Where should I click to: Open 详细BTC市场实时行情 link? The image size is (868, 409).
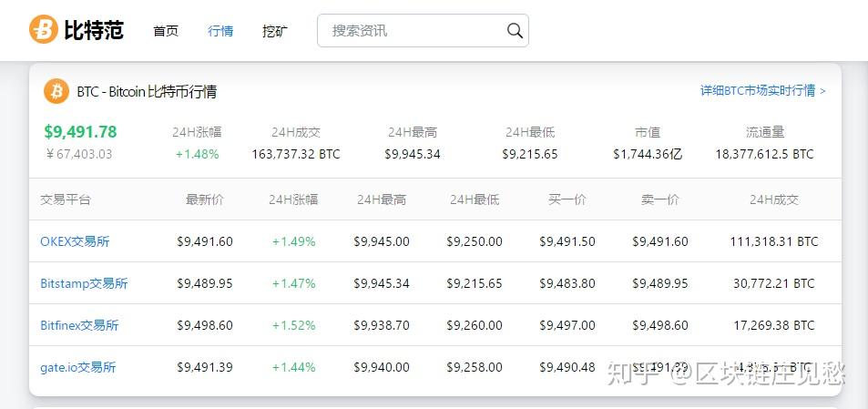click(x=763, y=91)
